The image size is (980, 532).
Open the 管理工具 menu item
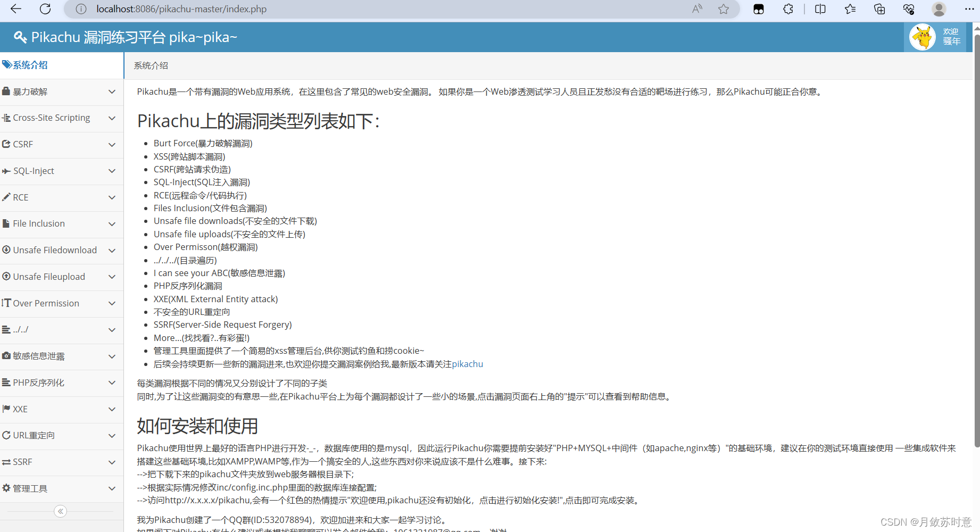click(x=62, y=489)
